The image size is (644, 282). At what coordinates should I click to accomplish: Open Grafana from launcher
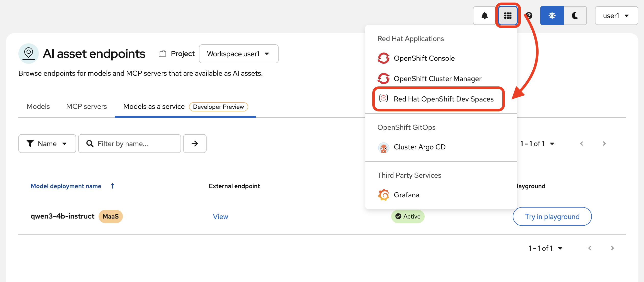click(x=441, y=195)
